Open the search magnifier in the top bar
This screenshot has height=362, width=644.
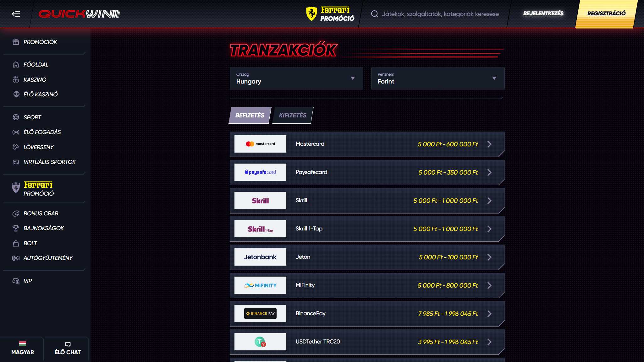[375, 14]
